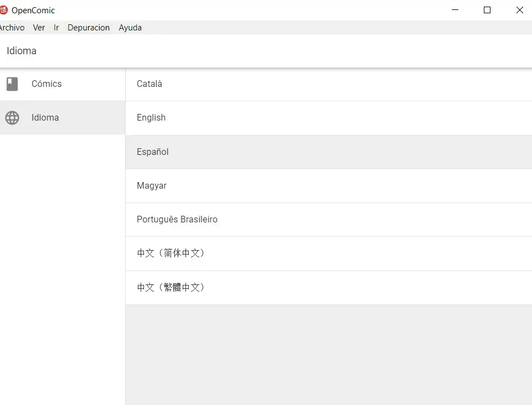Pick Magyar in the language list
532x405 pixels.
pyautogui.click(x=152, y=186)
